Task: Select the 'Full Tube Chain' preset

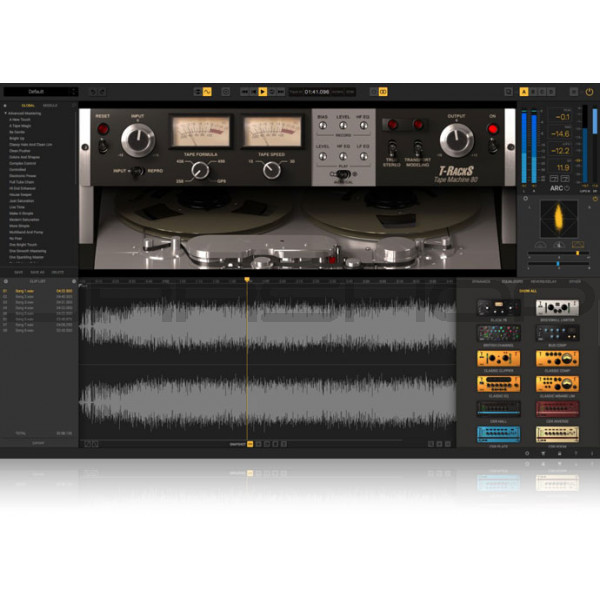Action: 22,182
